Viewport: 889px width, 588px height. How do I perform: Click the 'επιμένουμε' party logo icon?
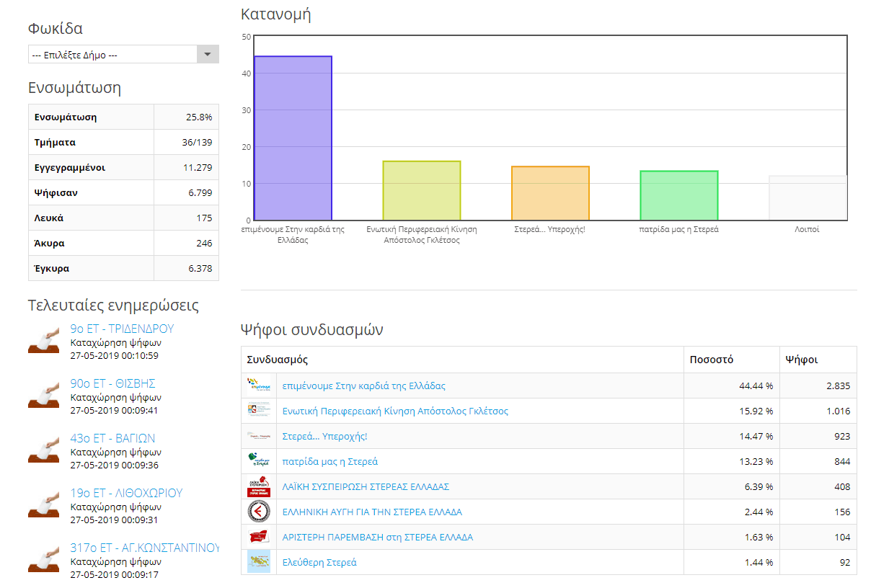(x=258, y=386)
